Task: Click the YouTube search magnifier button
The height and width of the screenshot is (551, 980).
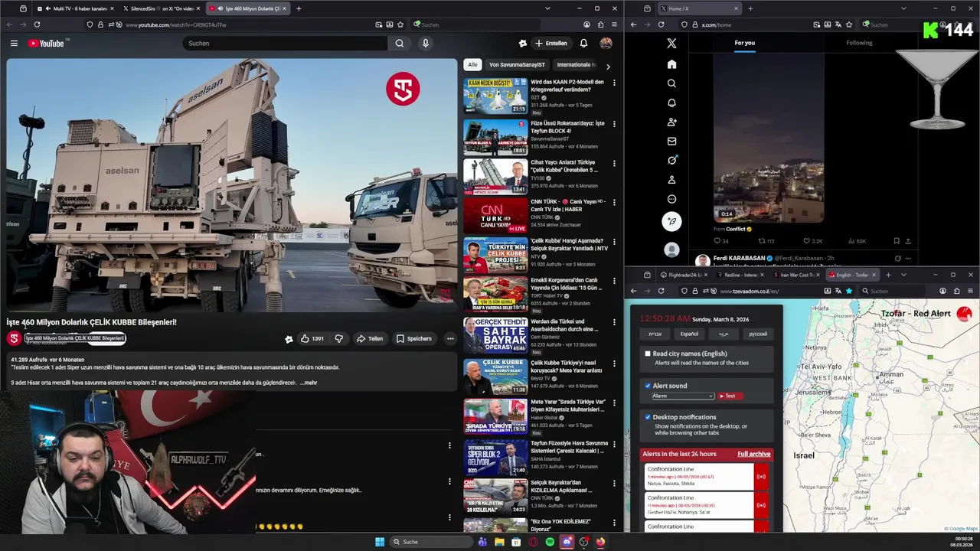Action: pyautogui.click(x=399, y=44)
